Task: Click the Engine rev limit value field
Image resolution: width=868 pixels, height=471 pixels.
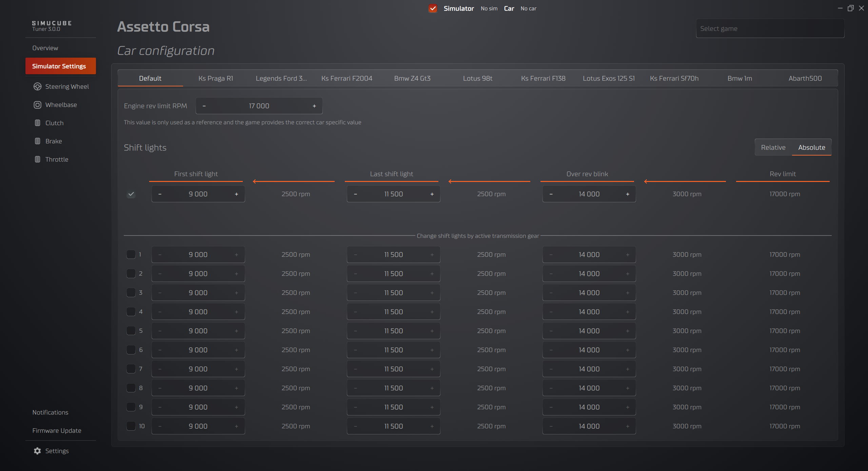Action: (x=259, y=106)
